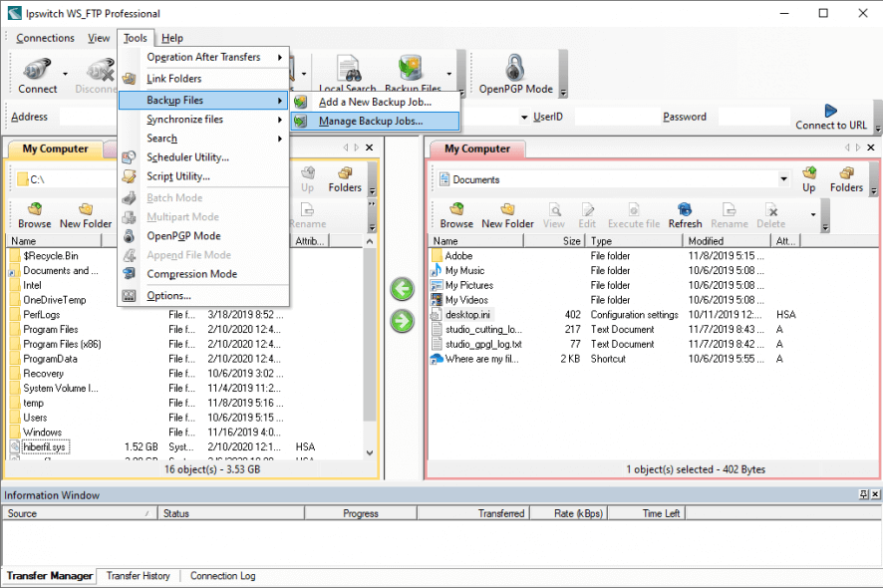
Task: Click New Folder in the right pane
Action: 507,216
